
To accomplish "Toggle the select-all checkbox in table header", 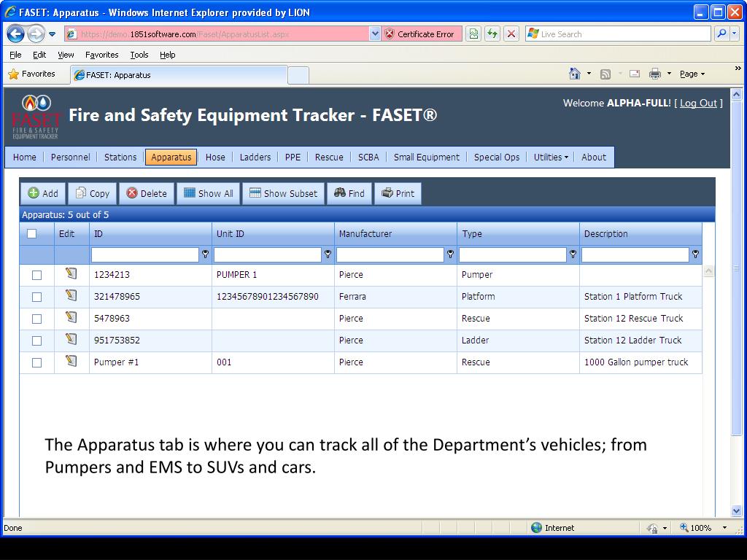I will [x=32, y=233].
